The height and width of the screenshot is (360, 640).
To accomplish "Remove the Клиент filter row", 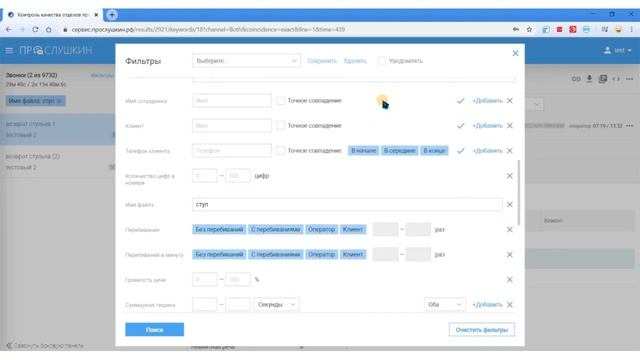I will point(510,126).
